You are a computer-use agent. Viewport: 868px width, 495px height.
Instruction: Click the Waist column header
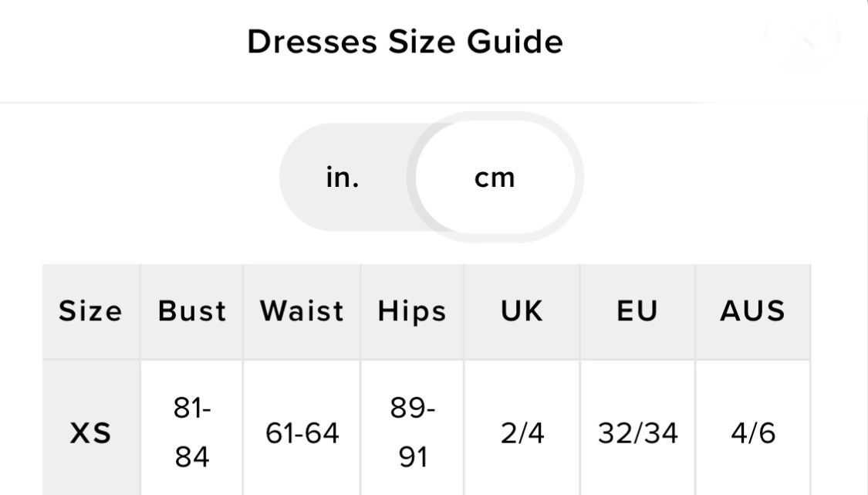[x=302, y=311]
